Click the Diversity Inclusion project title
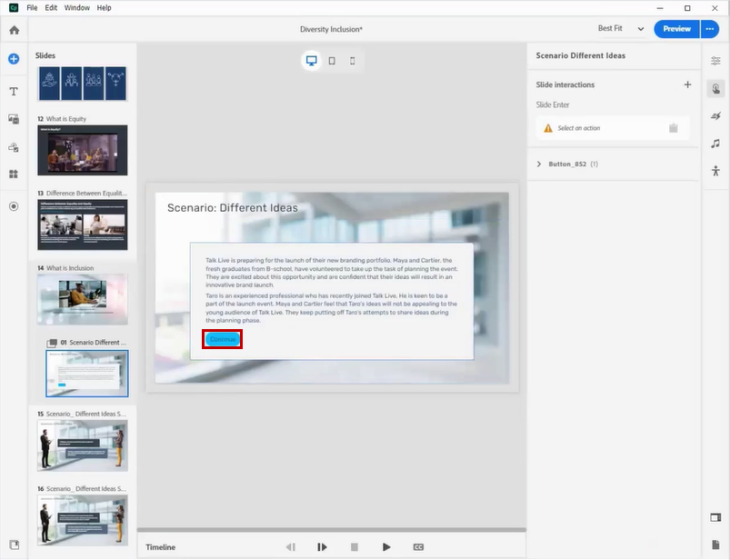 click(331, 29)
